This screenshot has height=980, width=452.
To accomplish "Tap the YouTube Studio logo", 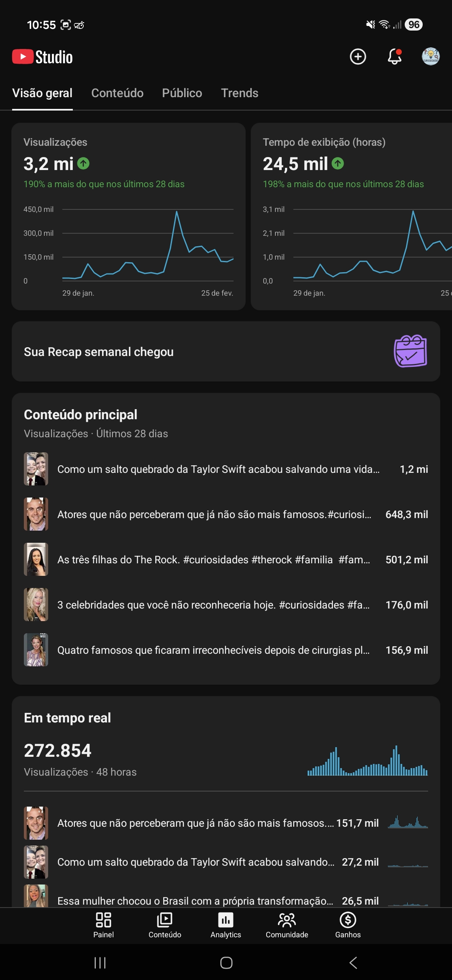I will (x=43, y=57).
